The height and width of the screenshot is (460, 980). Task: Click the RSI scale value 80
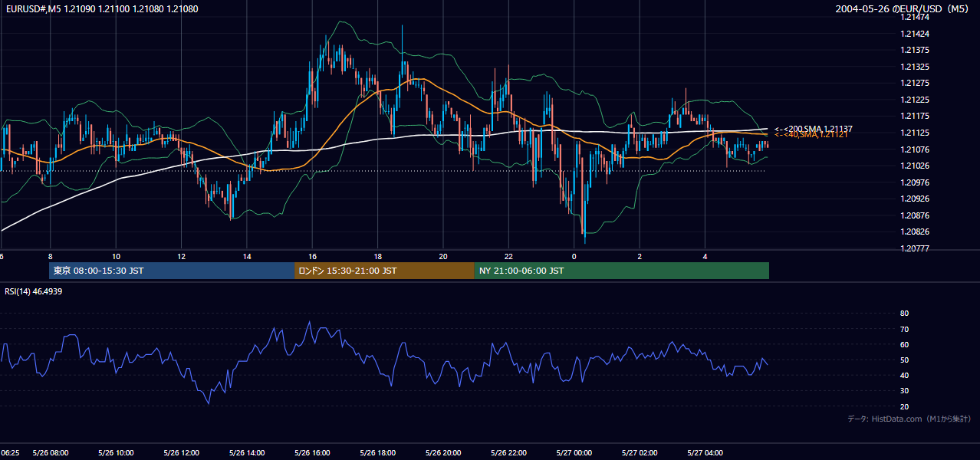904,314
